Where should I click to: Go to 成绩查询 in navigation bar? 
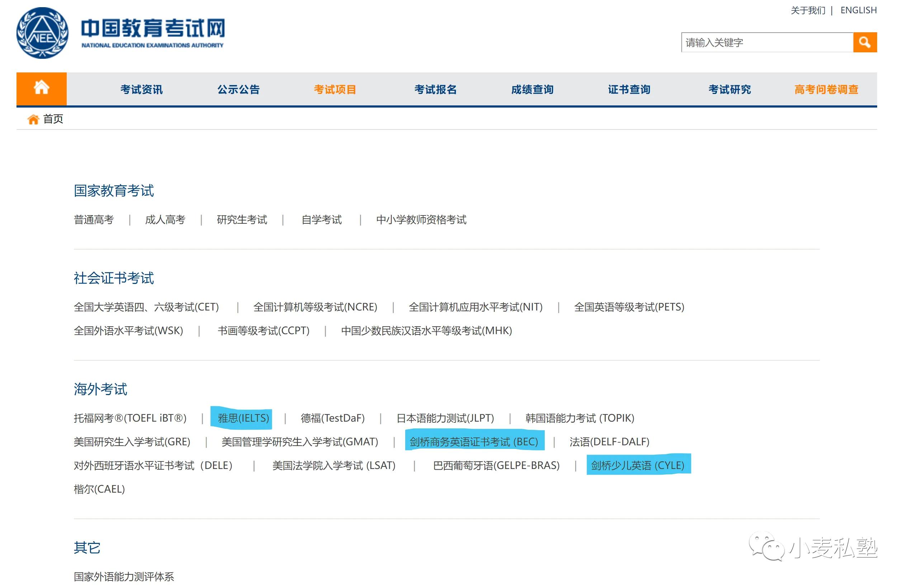tap(532, 90)
